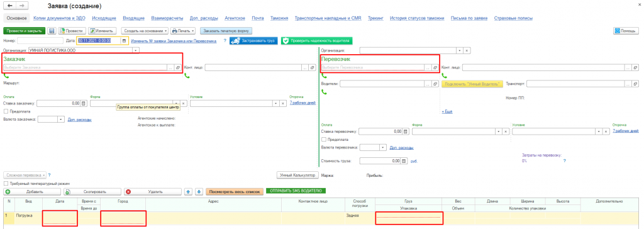Click the blue question mark beside Изменить № заявки
This screenshot has height=229, width=644.
(x=225, y=41)
